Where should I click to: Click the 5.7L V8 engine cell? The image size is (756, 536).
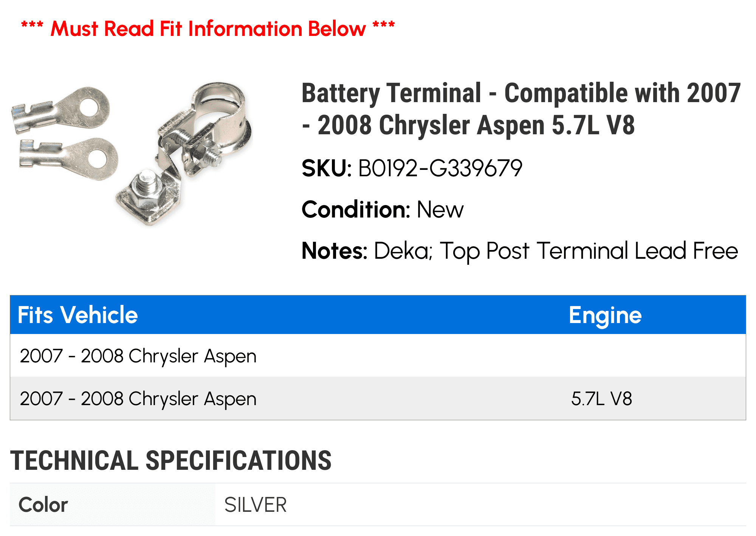pyautogui.click(x=601, y=399)
